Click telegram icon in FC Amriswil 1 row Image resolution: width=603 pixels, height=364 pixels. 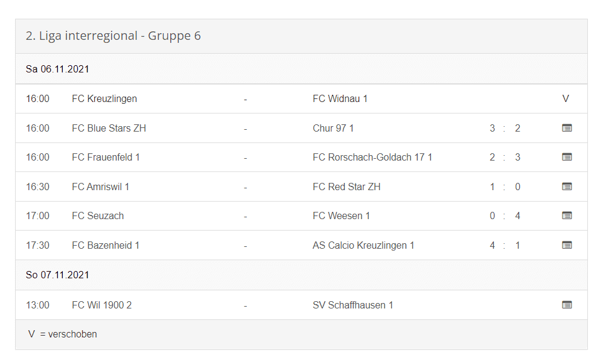tap(566, 187)
